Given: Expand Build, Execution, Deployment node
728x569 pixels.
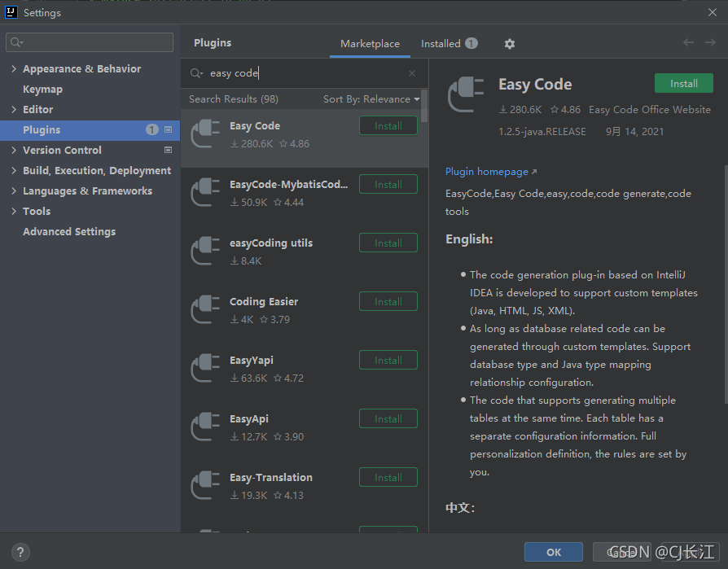Looking at the screenshot, I should pos(14,170).
